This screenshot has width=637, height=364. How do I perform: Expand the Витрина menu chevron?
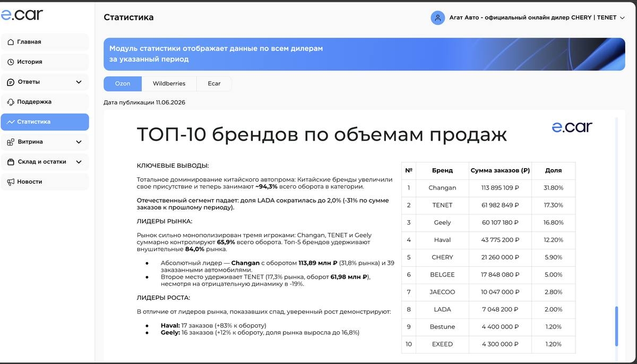(x=79, y=142)
